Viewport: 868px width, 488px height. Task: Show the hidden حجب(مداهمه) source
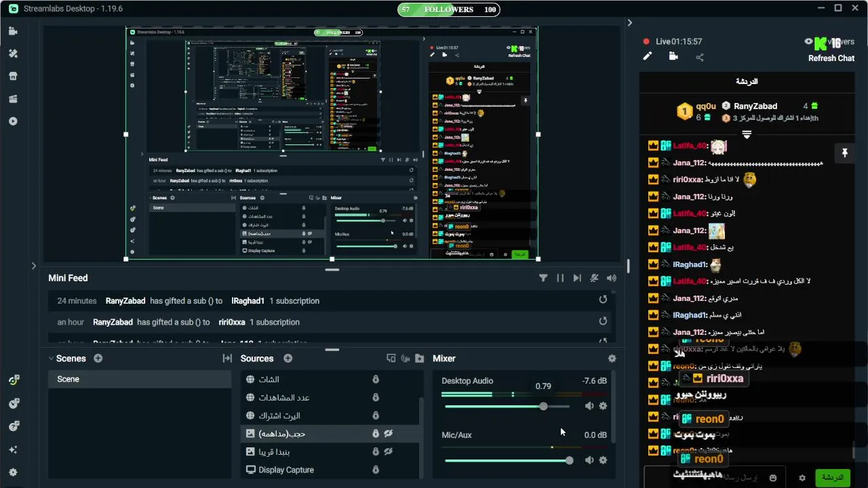coord(389,433)
